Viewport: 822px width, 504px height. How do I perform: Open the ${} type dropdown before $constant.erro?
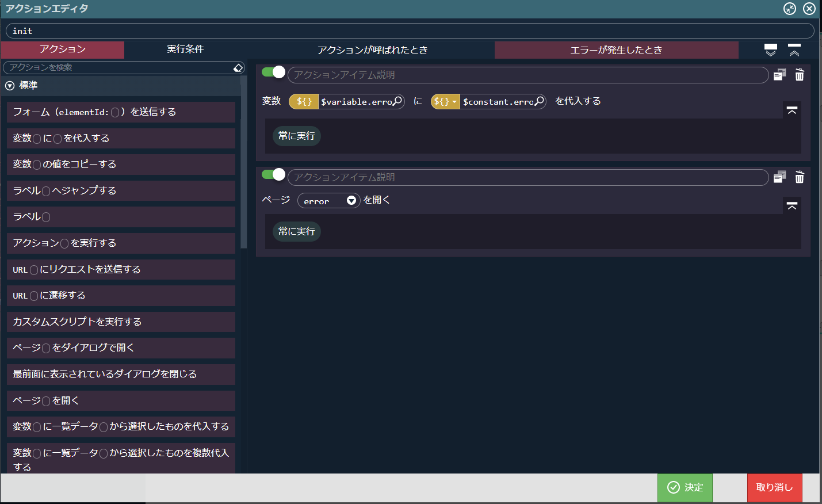tap(445, 101)
